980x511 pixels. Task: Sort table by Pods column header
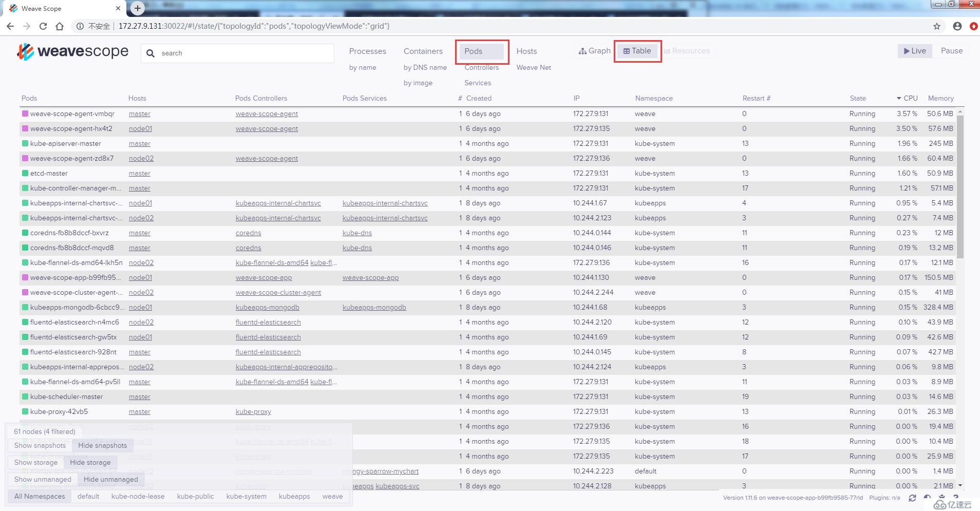pyautogui.click(x=29, y=98)
